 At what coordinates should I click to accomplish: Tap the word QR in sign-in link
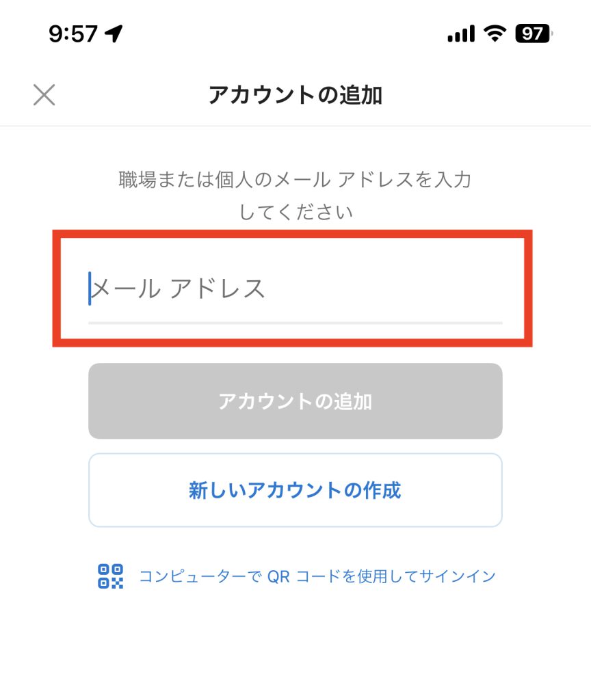pyautogui.click(x=278, y=576)
